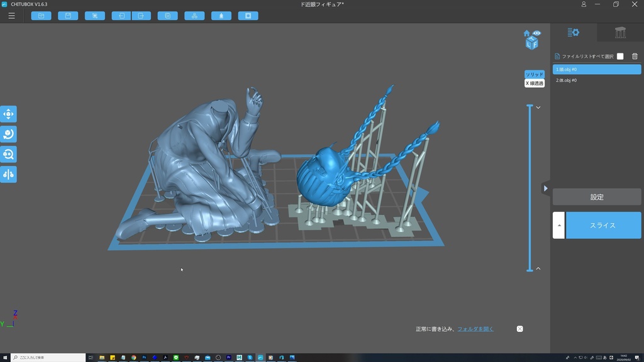Click the vertical layer slider track
Image resolution: width=644 pixels, height=362 pixels.
click(x=530, y=188)
